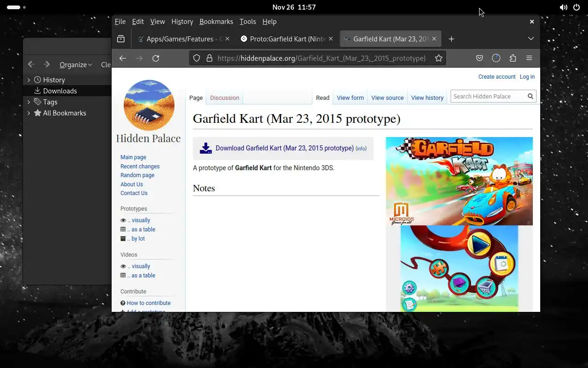The image size is (588, 368).
Task: Click the blue download arrow icon
Action: pyautogui.click(x=206, y=148)
